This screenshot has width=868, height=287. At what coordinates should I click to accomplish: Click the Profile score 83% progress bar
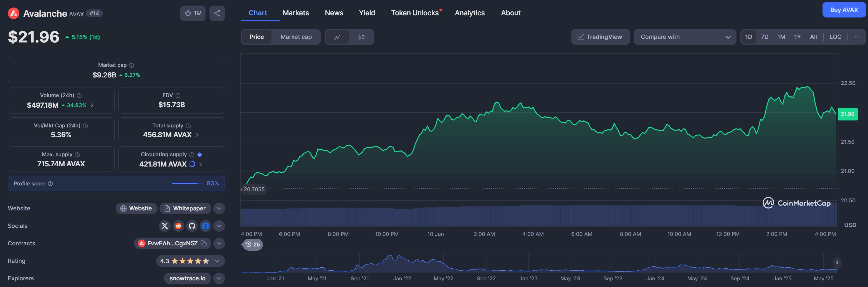[187, 184]
